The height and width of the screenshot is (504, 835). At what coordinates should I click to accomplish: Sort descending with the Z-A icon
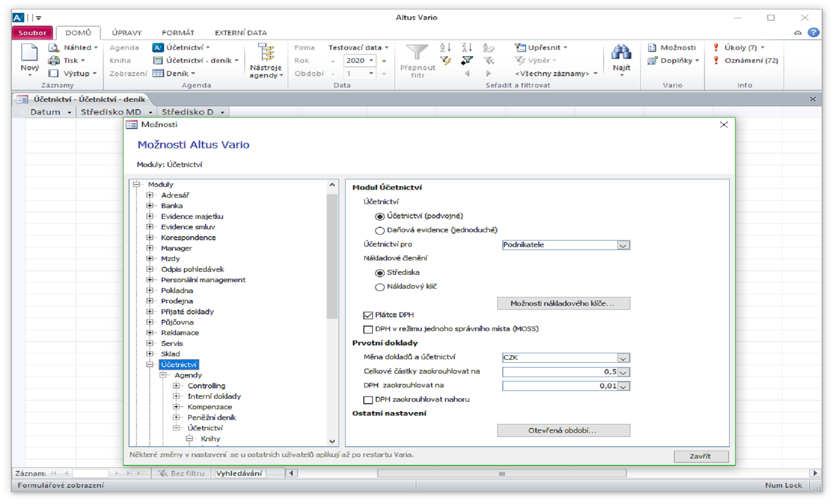point(467,47)
